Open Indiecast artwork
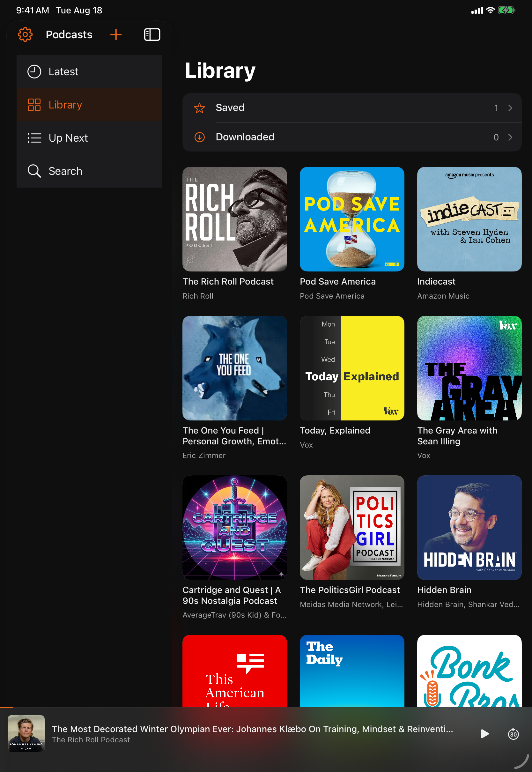The height and width of the screenshot is (772, 532). pos(469,219)
